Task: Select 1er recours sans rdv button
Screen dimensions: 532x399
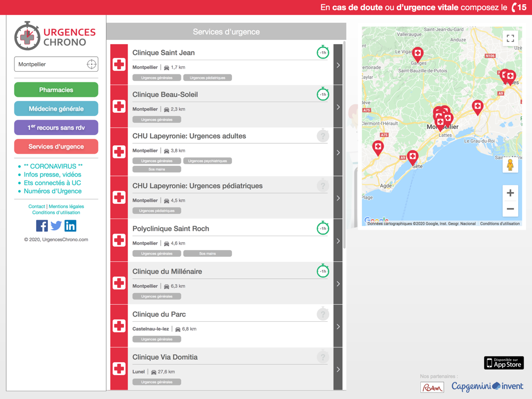Action: (56, 128)
